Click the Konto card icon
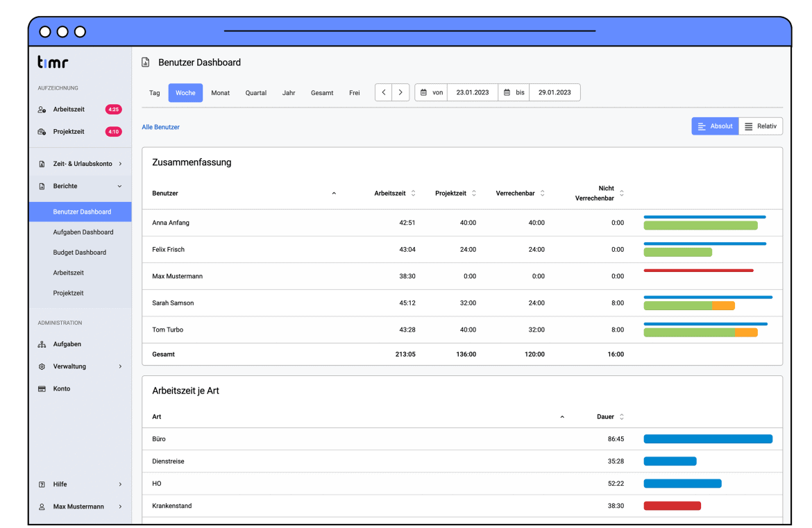This screenshot has width=812, height=528. click(42, 389)
